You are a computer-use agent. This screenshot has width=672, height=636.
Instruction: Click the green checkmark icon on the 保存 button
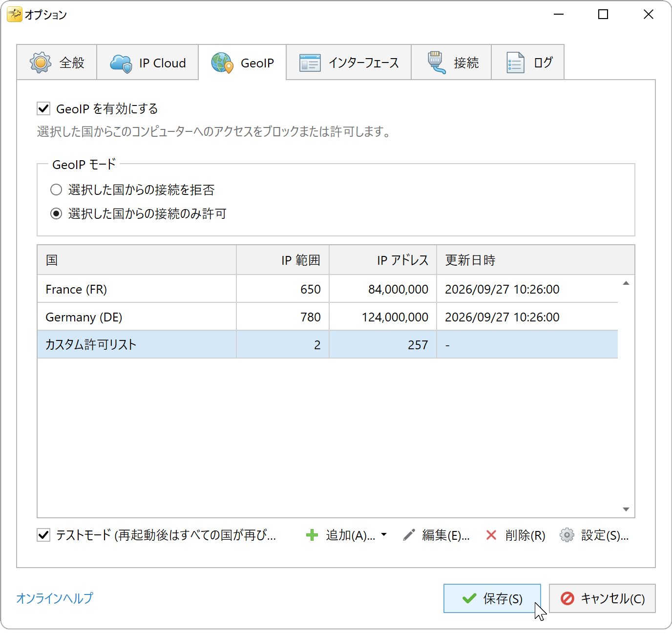pos(469,598)
